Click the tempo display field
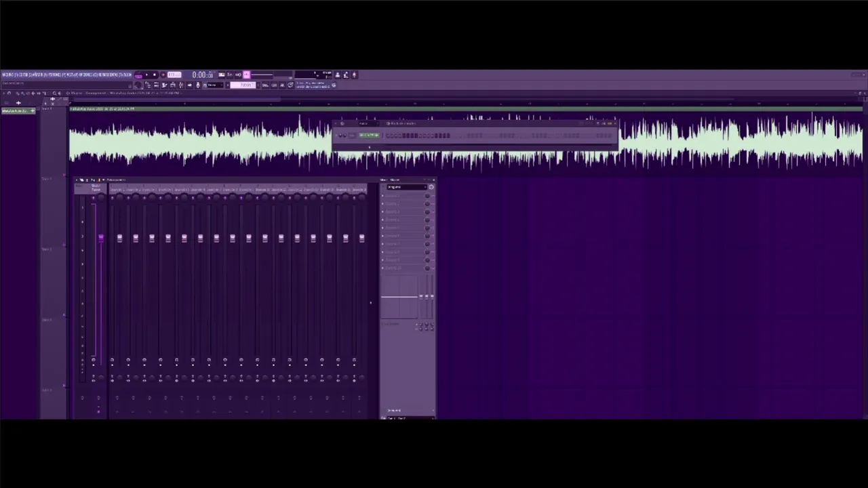Screen dimensions: 868x488 (174, 75)
